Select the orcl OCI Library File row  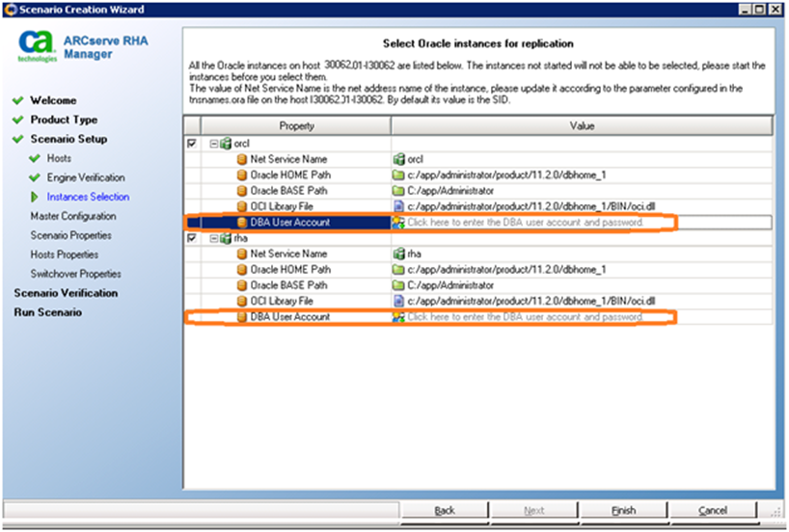click(x=478, y=206)
